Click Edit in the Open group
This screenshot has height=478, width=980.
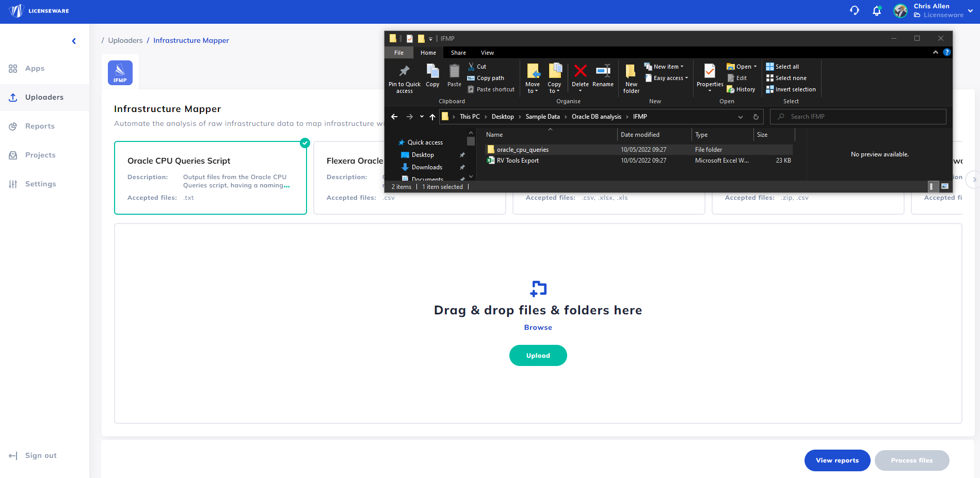pos(737,78)
